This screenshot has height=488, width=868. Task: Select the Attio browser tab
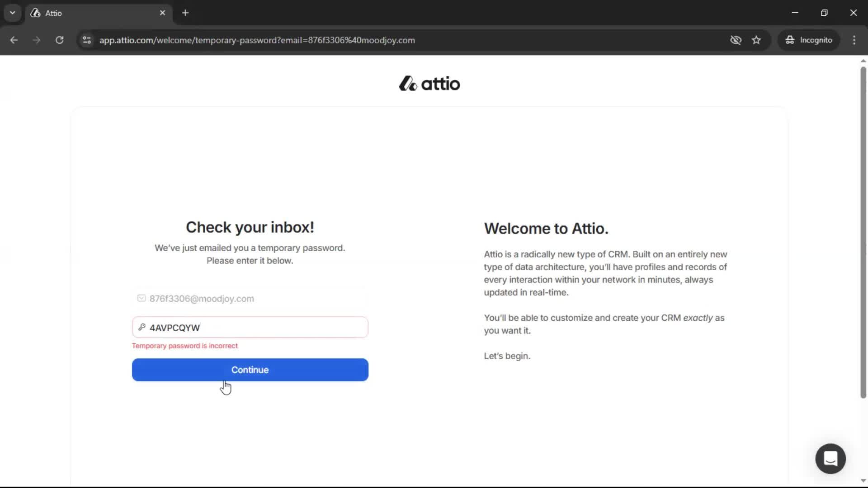tap(81, 13)
